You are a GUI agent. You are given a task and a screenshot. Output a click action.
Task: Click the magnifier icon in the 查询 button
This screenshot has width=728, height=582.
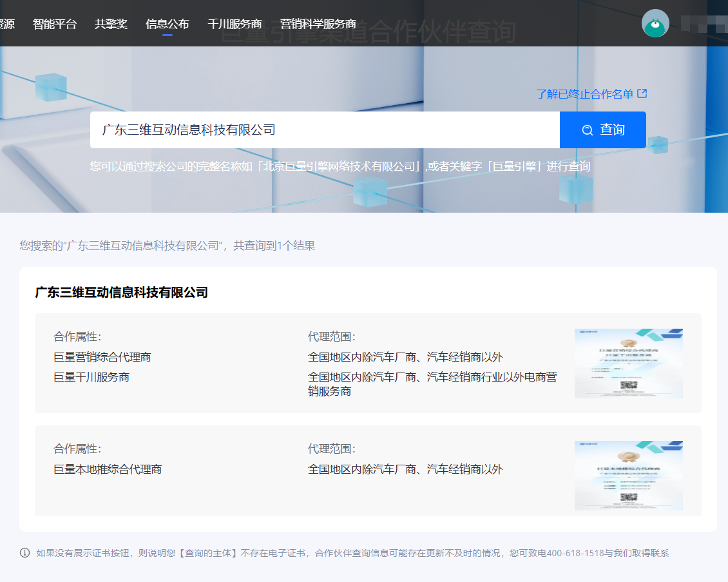pos(587,130)
